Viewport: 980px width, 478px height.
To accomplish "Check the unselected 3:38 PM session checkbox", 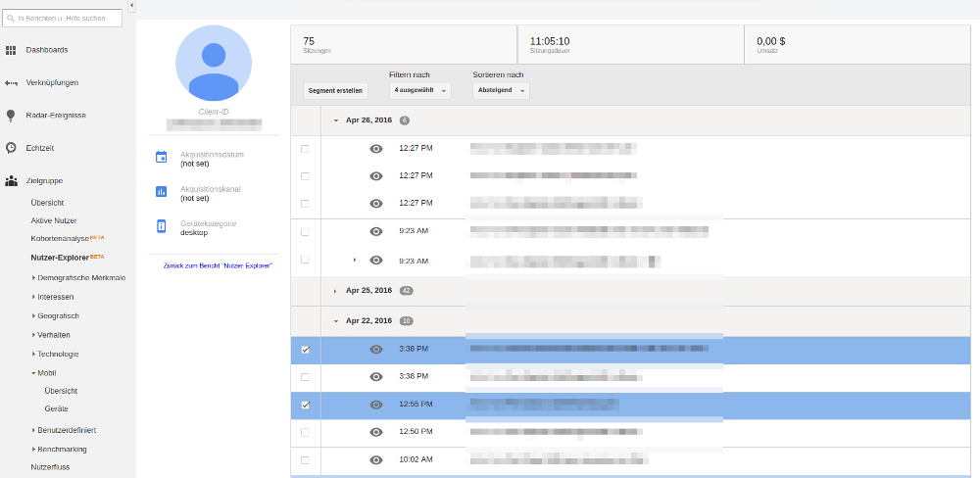I will [305, 377].
